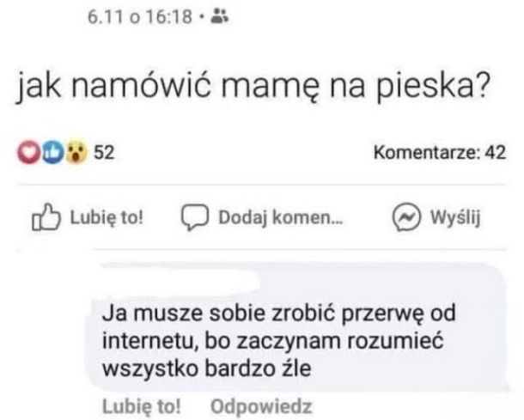Click the blue thumbs-up reaction icon
This screenshot has height=420, width=524.
pyautogui.click(x=53, y=153)
